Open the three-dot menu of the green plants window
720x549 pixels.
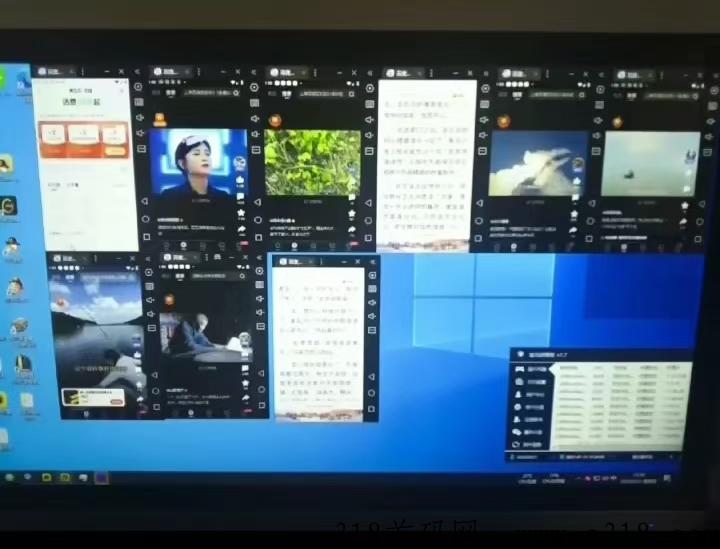click(x=315, y=73)
